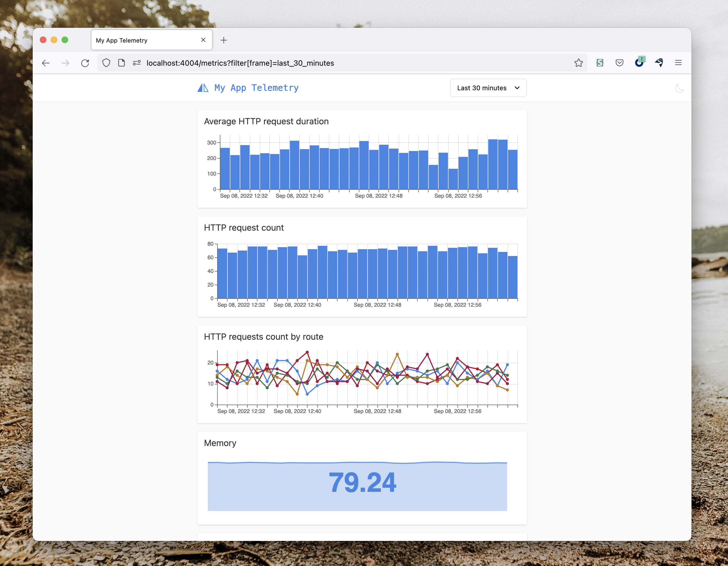Click the extension icon with notification badge
Viewport: 728px width, 566px height.
pyautogui.click(x=640, y=63)
